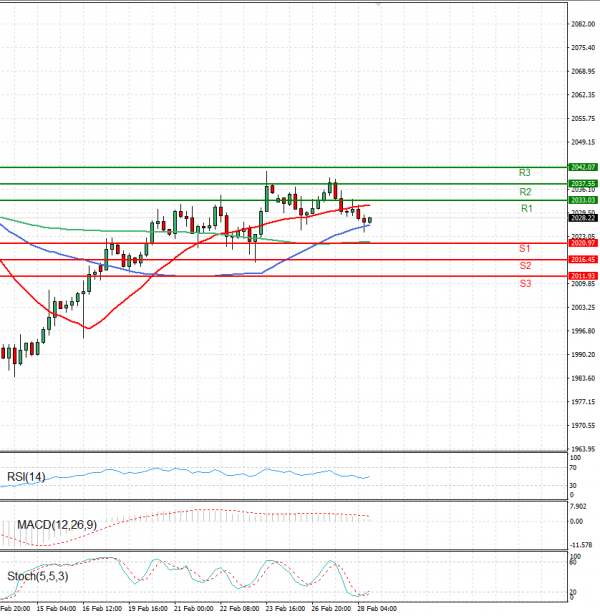
Task: Click the 15 Feb 04:00 time label
Action: click(56, 609)
